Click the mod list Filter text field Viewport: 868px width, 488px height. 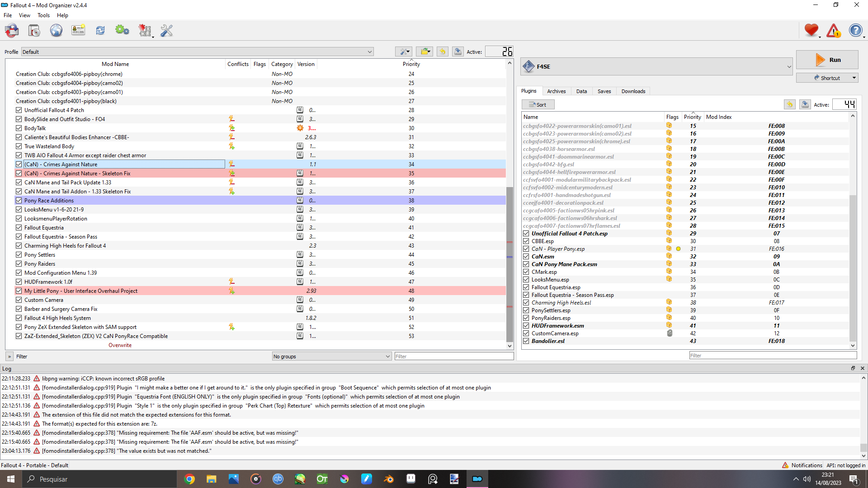click(454, 356)
